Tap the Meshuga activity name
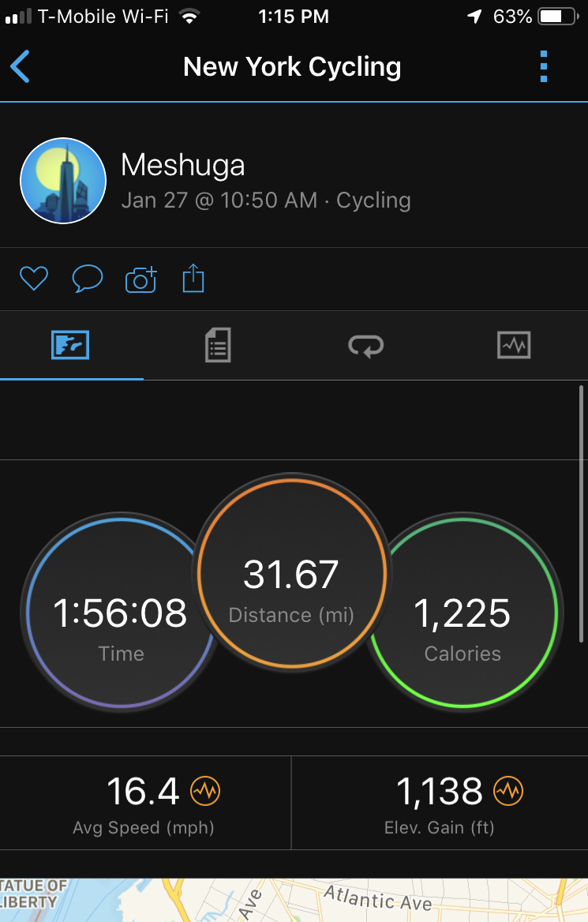Screen dimensions: 588x922 [183, 166]
